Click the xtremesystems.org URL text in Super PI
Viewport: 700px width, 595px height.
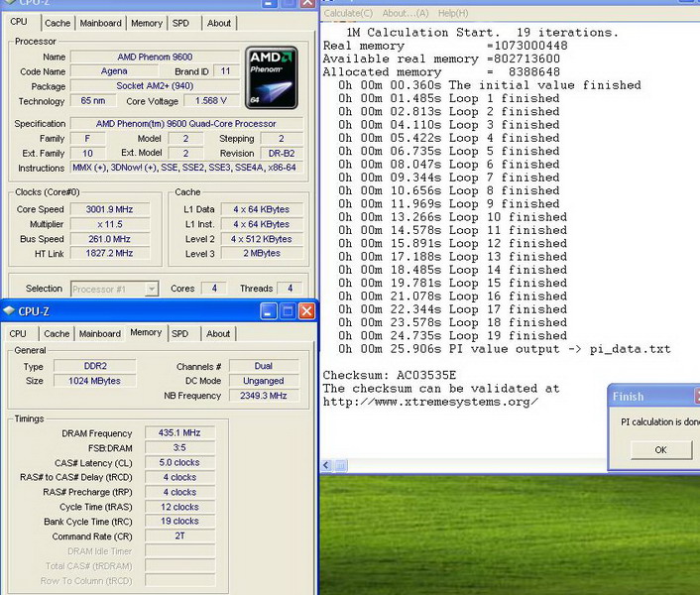point(430,402)
